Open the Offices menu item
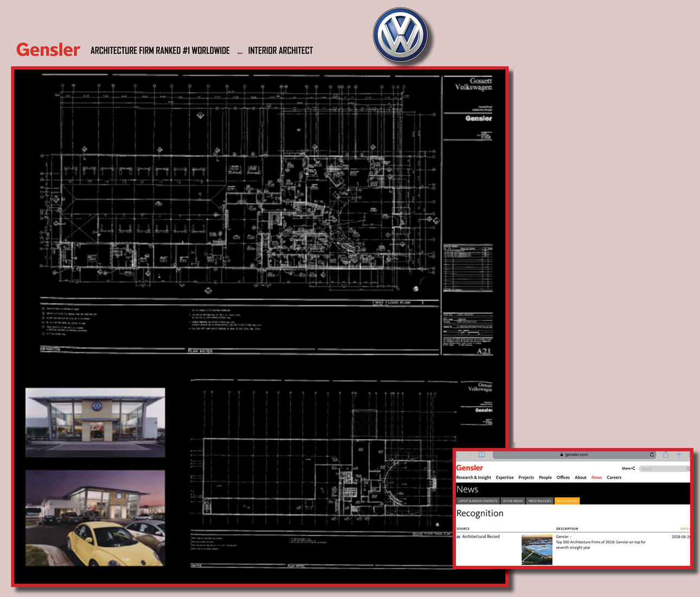 point(563,478)
